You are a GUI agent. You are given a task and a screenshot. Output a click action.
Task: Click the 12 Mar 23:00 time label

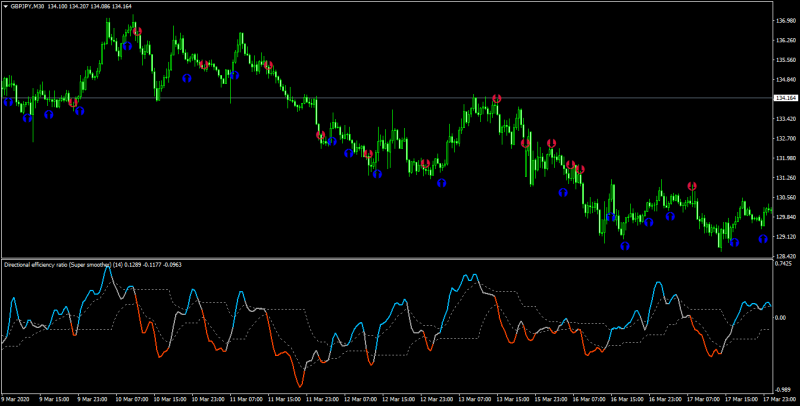(437, 399)
